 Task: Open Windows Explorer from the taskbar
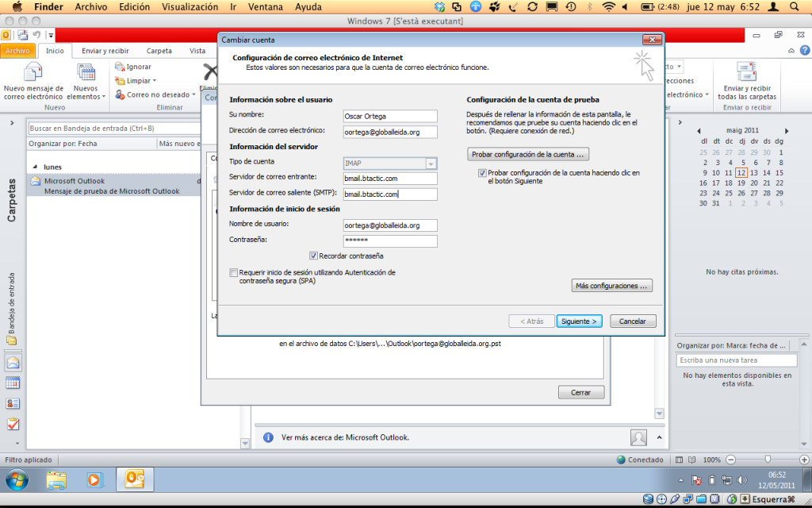coord(56,479)
